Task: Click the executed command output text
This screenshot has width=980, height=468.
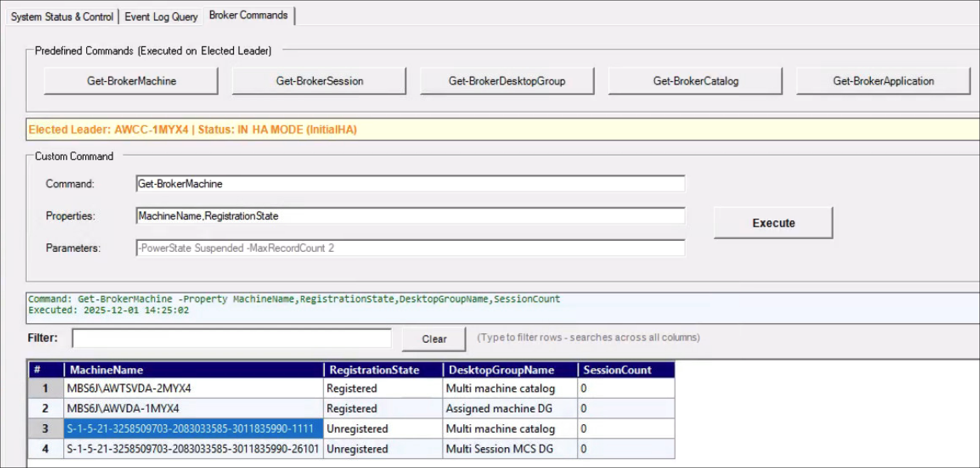Action: (x=294, y=299)
